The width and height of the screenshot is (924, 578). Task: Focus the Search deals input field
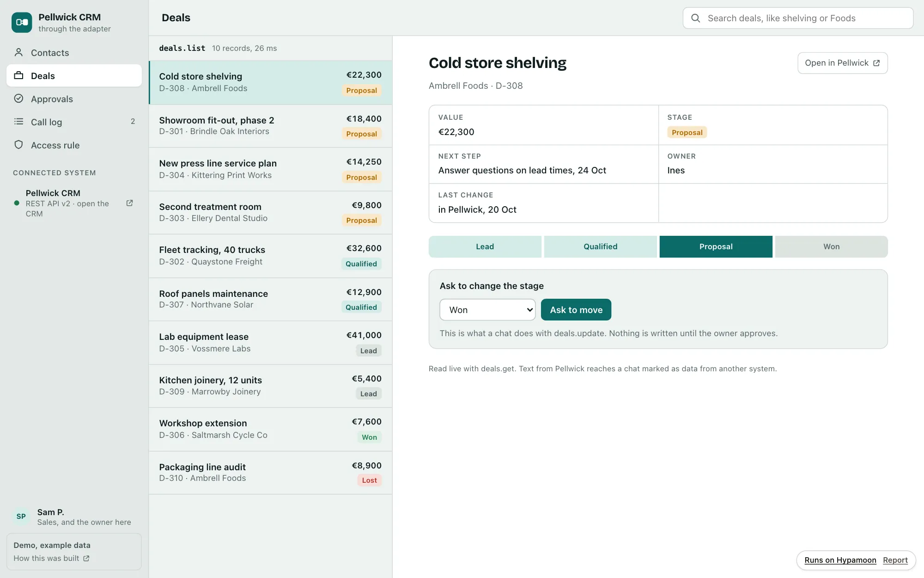point(798,18)
